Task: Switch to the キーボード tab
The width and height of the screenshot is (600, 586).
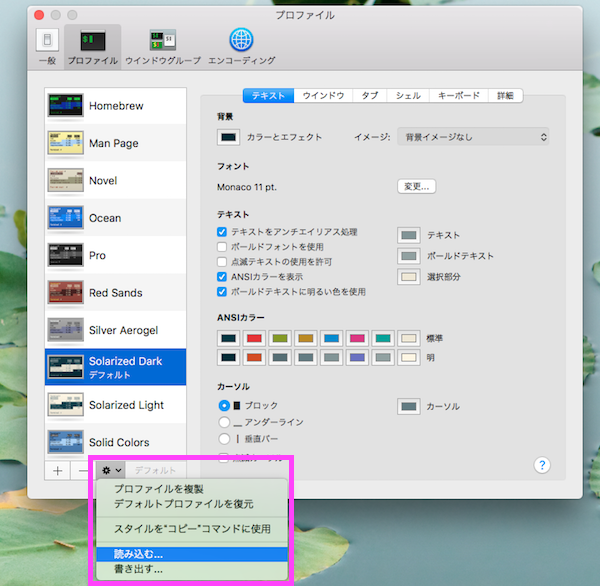Action: pyautogui.click(x=458, y=95)
